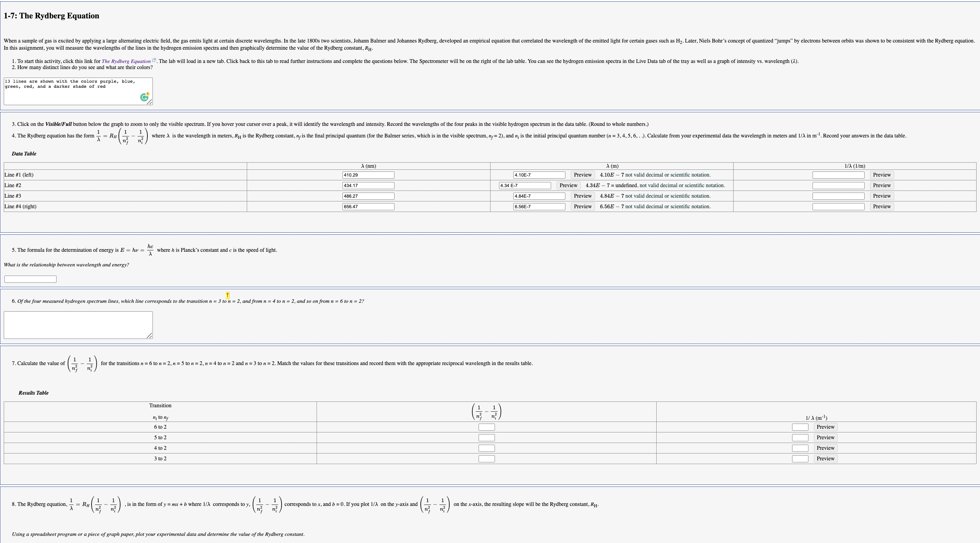This screenshot has height=543, width=980.
Task: Click Line #3 wavelength meters field 4.84E-7
Action: (x=539, y=196)
